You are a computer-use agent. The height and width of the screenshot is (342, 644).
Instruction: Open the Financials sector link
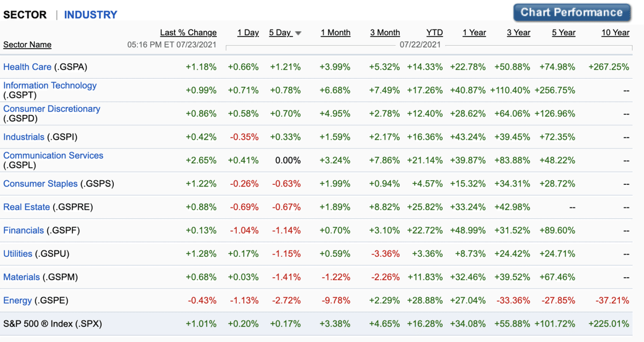pyautogui.click(x=24, y=230)
